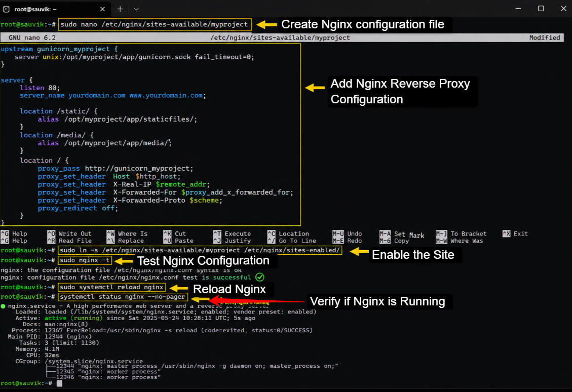Click the 'sudo systemctl reload nginx' command
Viewport: 572px width, 392px height.
(111, 287)
